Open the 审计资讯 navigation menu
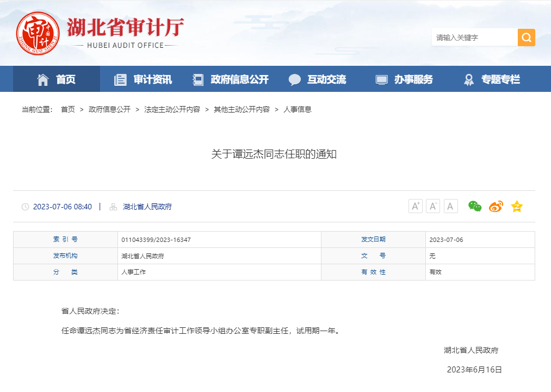Image resolution: width=551 pixels, height=392 pixels. (152, 79)
